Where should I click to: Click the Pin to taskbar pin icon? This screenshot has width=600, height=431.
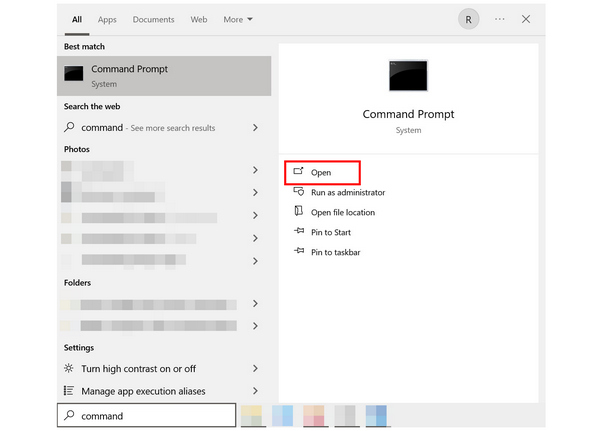tap(299, 251)
